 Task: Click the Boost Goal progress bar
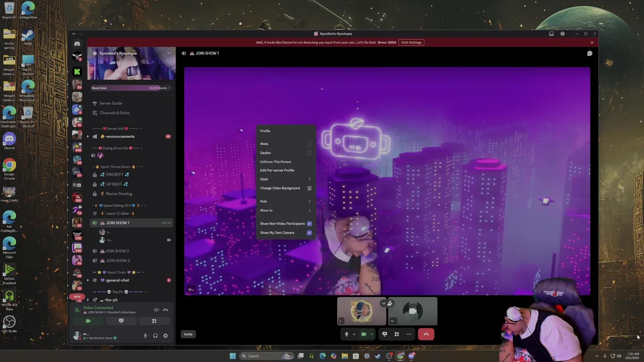(131, 88)
